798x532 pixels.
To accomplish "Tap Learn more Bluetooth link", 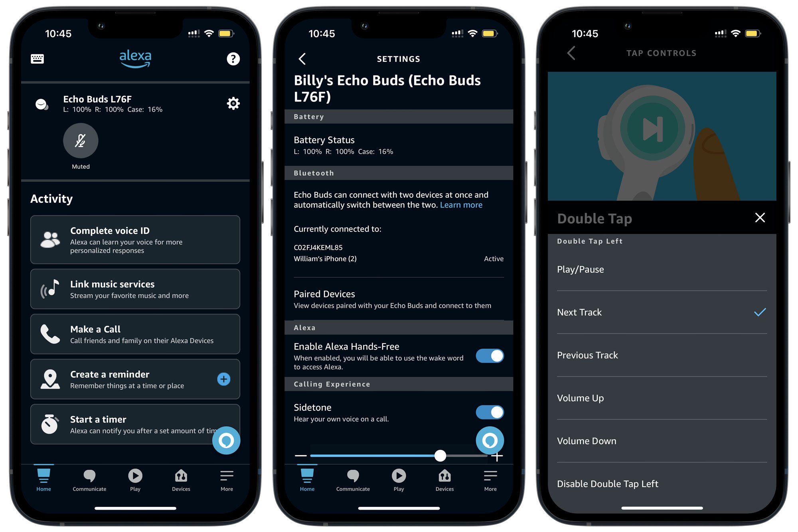I will tap(461, 204).
